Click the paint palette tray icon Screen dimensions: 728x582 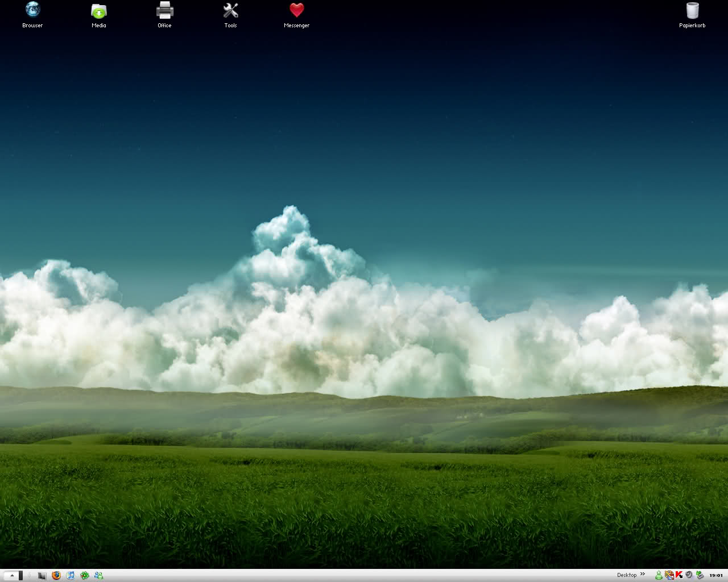pos(669,575)
